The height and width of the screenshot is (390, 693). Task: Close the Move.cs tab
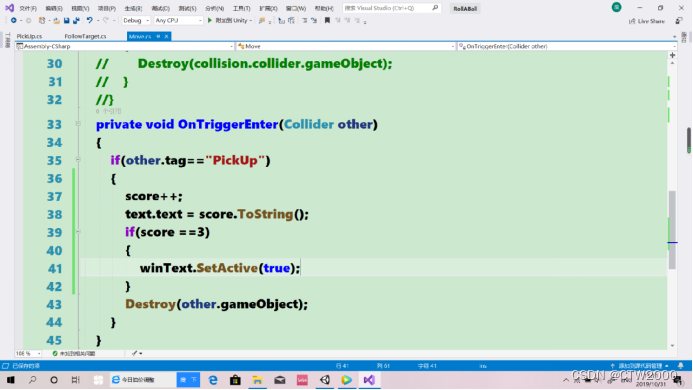coord(166,36)
